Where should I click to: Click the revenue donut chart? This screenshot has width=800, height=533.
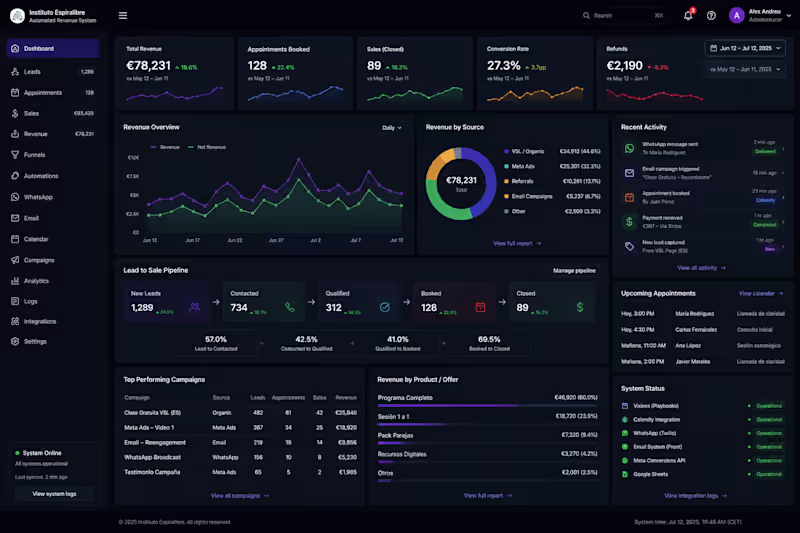(x=461, y=184)
